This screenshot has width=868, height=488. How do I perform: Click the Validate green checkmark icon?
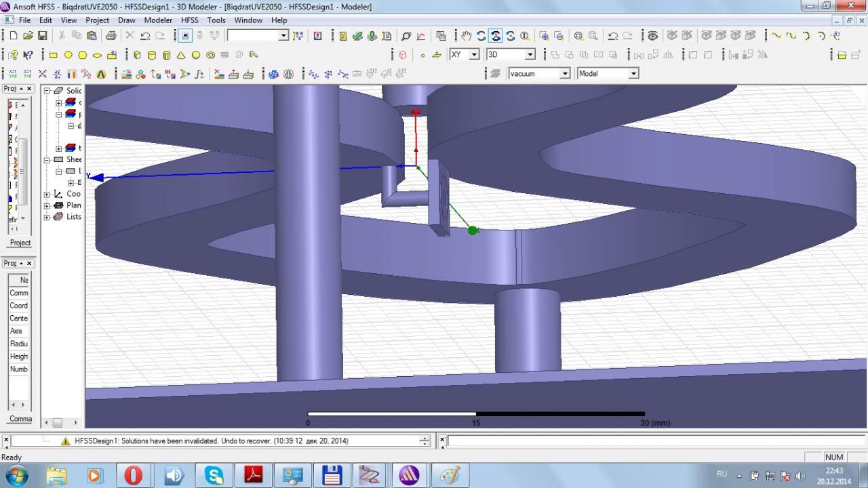[357, 36]
